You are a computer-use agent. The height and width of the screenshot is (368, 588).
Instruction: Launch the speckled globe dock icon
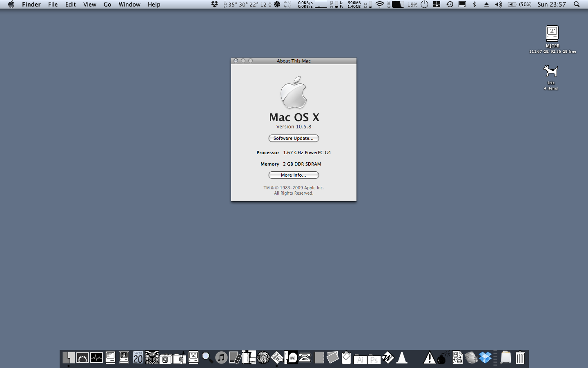pyautogui.click(x=263, y=358)
